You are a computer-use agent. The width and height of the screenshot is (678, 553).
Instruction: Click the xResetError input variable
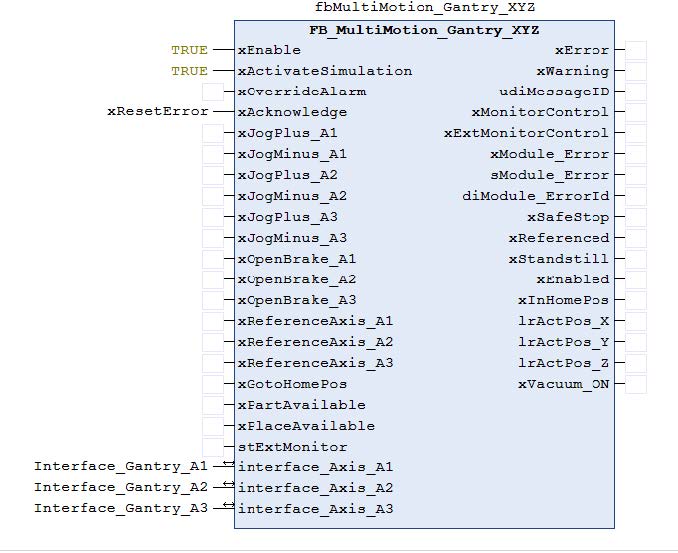[x=157, y=112]
